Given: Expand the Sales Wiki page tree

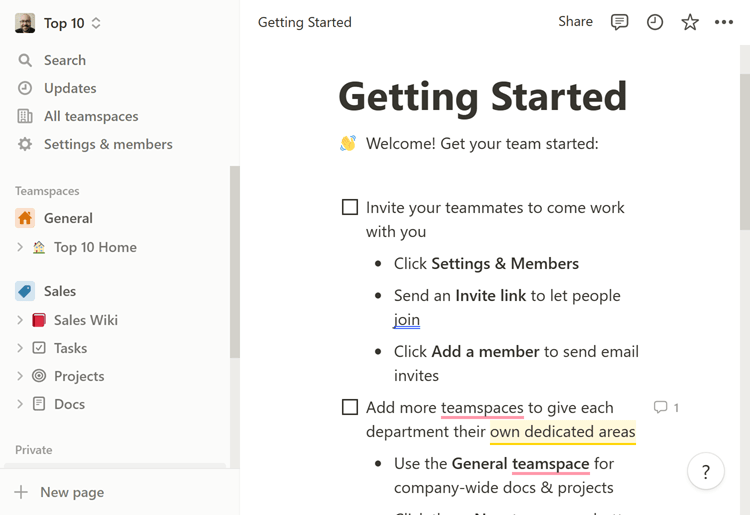Looking at the screenshot, I should (x=20, y=320).
